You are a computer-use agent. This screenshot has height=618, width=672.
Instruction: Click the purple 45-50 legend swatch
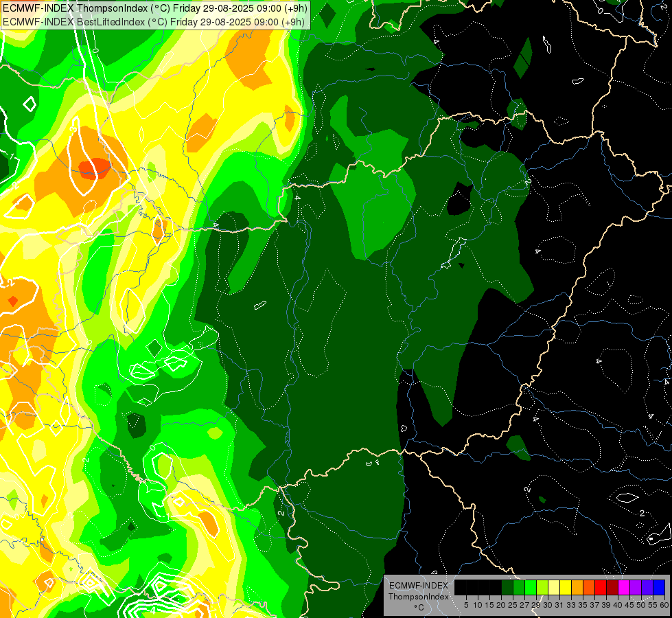pos(636,588)
